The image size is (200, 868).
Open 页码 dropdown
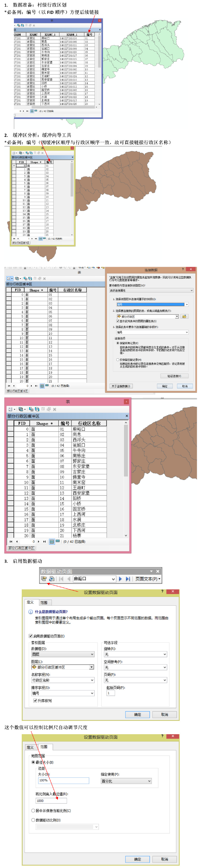pyautogui.click(x=135, y=680)
